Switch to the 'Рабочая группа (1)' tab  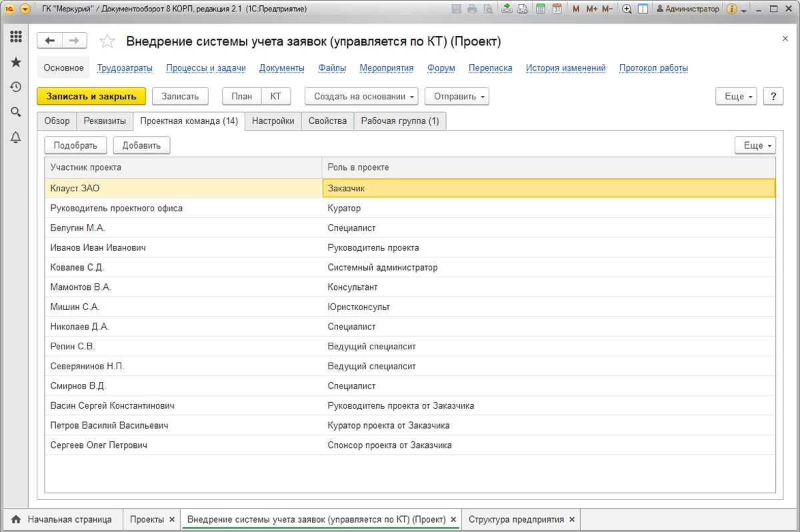(400, 121)
